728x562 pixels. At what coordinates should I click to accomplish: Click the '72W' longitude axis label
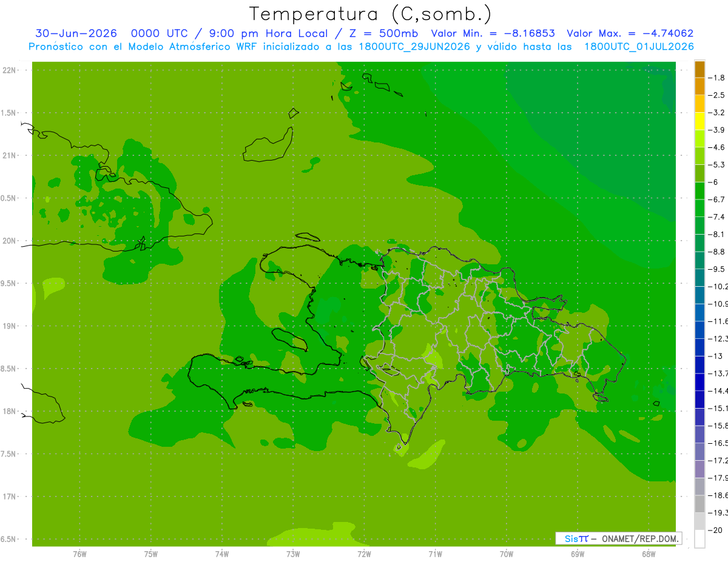364,554
